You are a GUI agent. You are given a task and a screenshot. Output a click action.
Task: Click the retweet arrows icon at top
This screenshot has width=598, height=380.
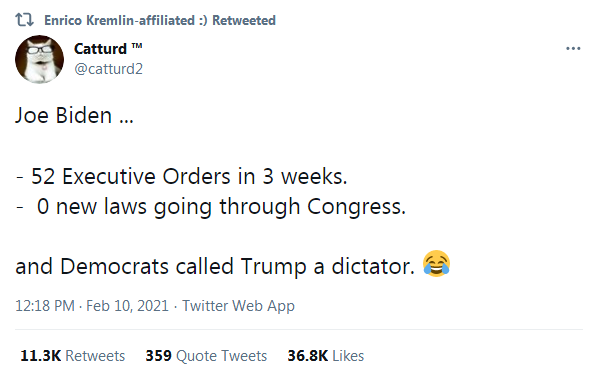pos(24,19)
